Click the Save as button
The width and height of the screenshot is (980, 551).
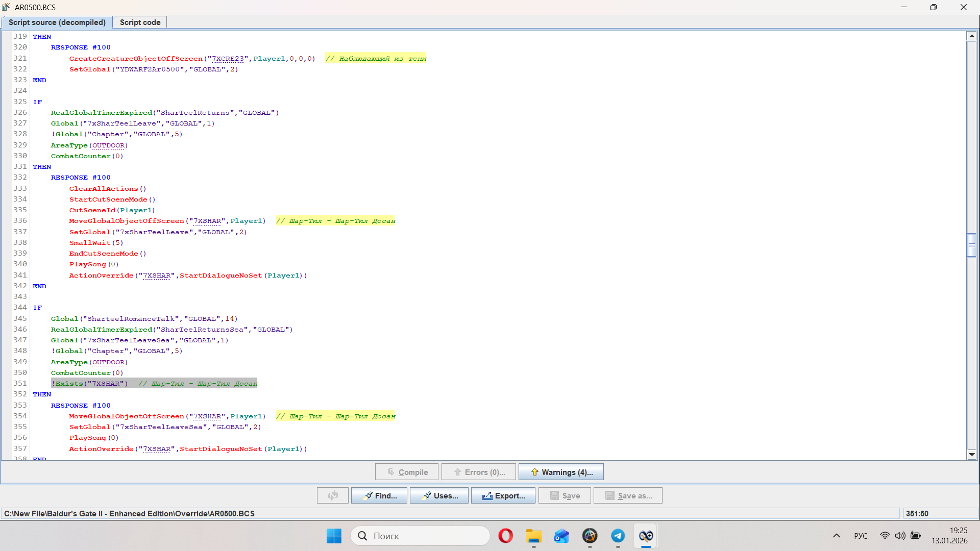(x=628, y=495)
